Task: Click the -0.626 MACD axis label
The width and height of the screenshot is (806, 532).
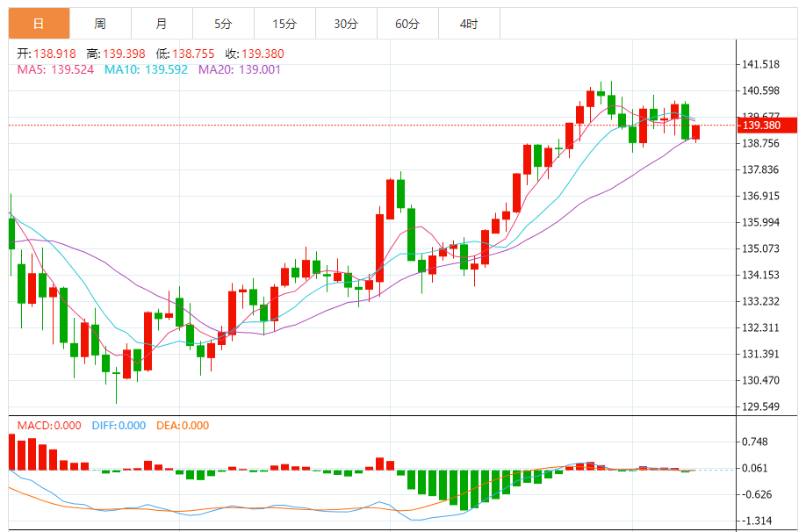Action: (x=757, y=494)
